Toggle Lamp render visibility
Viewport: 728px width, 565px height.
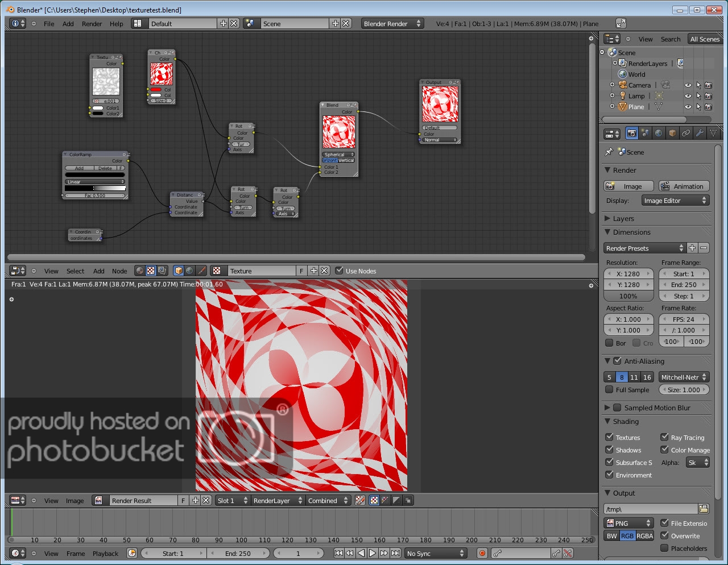coord(709,96)
